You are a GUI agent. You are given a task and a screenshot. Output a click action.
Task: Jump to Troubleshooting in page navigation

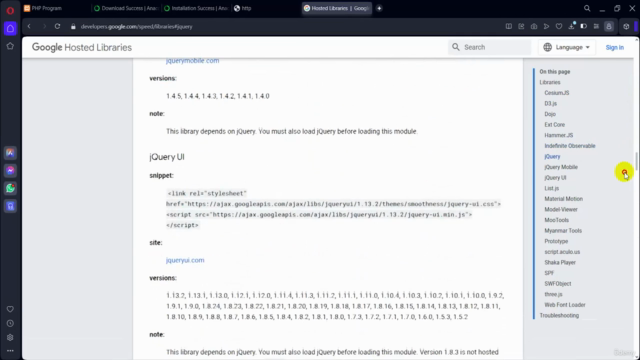click(559, 316)
